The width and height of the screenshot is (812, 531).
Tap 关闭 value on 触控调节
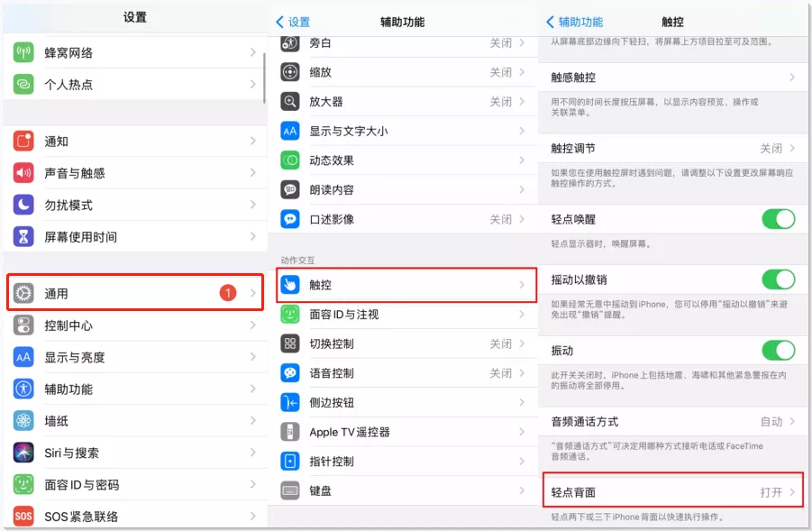click(x=771, y=148)
